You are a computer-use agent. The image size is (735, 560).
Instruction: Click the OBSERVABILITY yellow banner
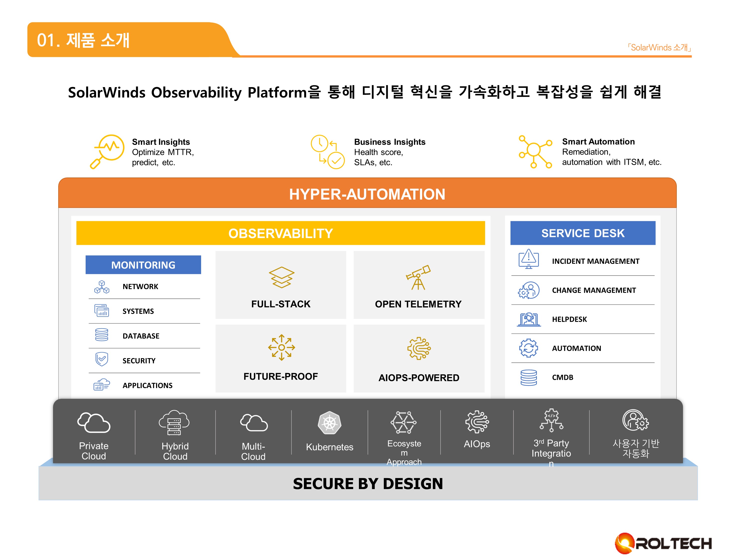(280, 233)
